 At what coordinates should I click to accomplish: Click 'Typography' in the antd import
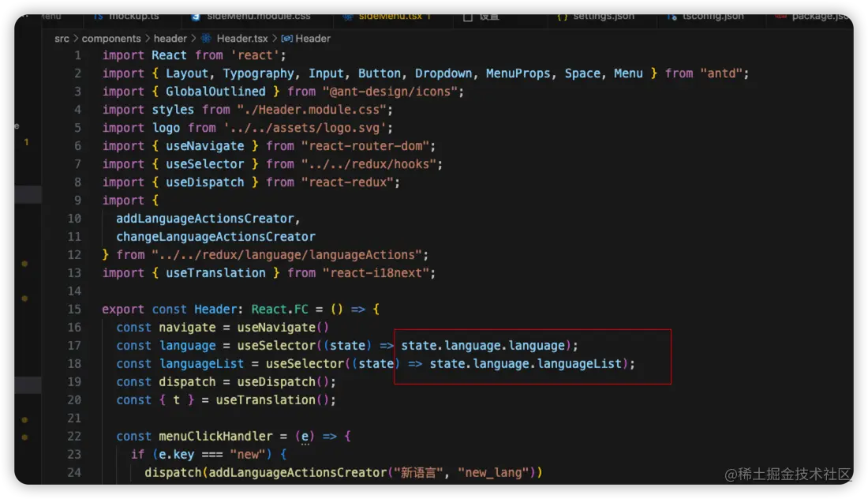point(258,73)
